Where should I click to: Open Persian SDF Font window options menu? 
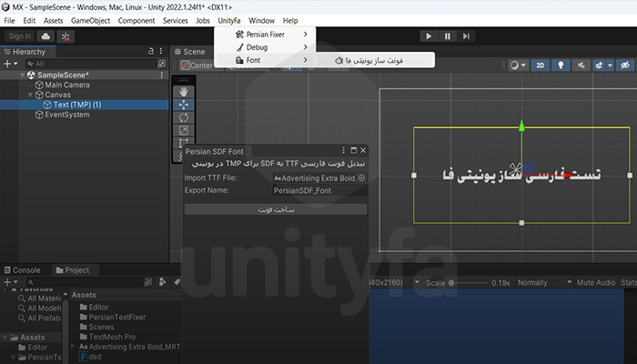pos(343,150)
